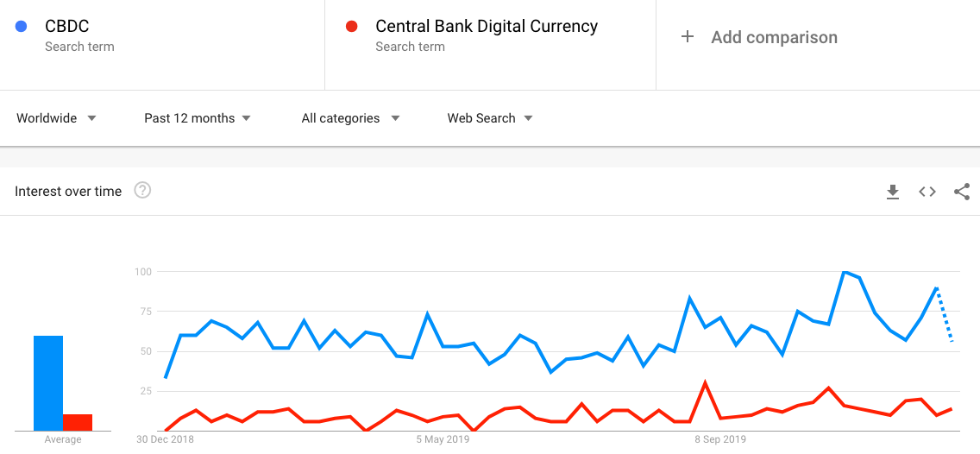Click the blue line peak at 100
The width and height of the screenshot is (980, 454).
(845, 272)
